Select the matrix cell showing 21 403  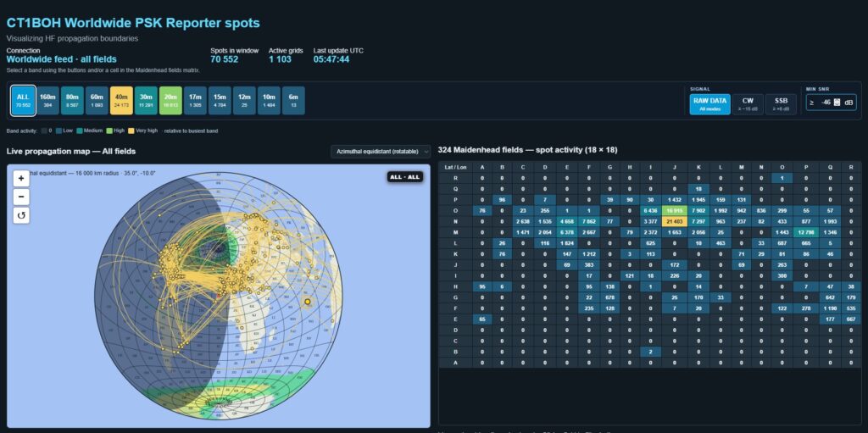[x=676, y=221]
